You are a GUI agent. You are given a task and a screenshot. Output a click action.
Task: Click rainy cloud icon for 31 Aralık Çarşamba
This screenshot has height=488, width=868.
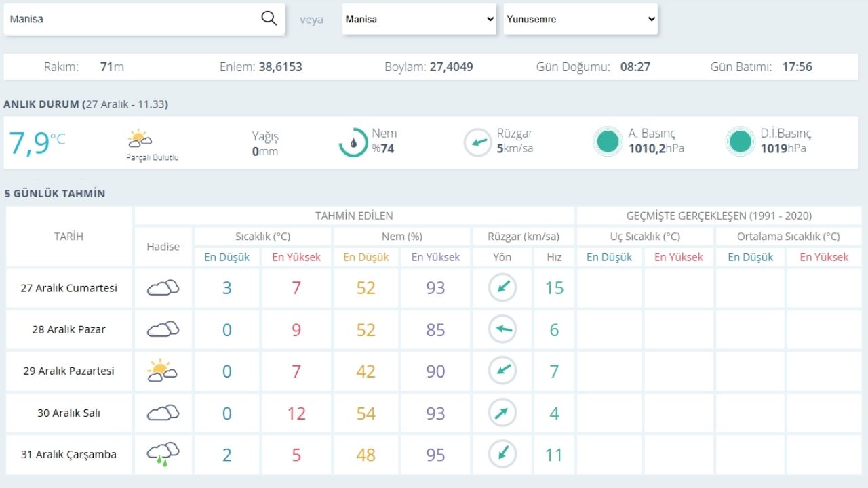(x=163, y=453)
